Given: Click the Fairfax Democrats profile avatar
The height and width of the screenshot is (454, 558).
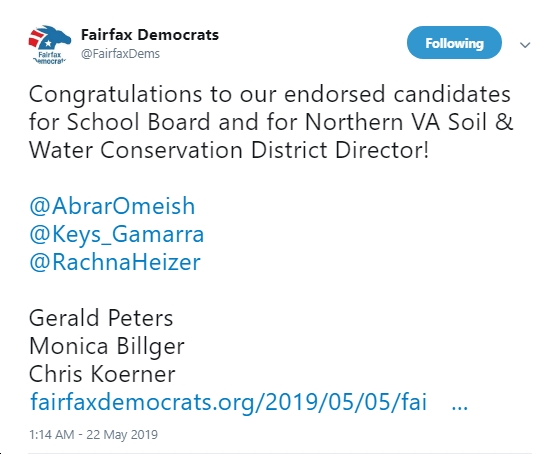Looking at the screenshot, I should (x=49, y=44).
